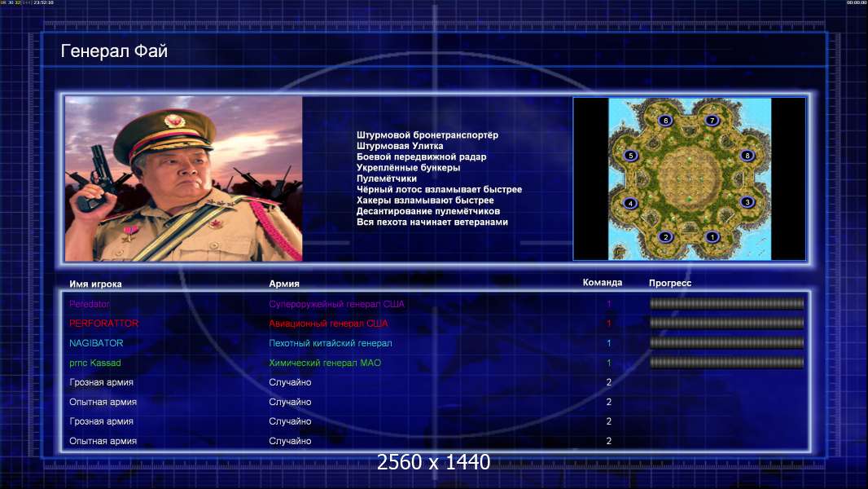Screen dimensions: 868x489
Task: Click the center of the map preview
Action: (690, 178)
